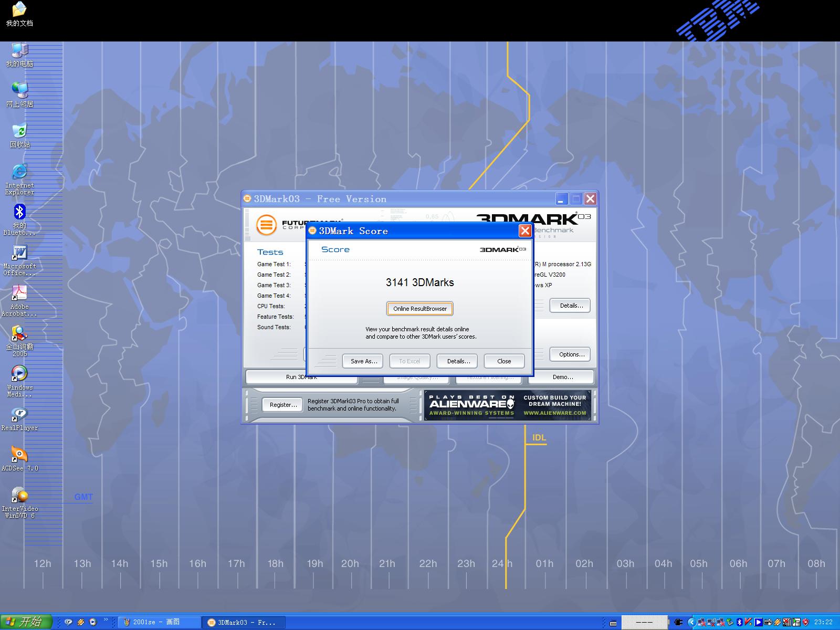Select the Recycle Bin desktop icon
This screenshot has height=630, width=840.
19,131
